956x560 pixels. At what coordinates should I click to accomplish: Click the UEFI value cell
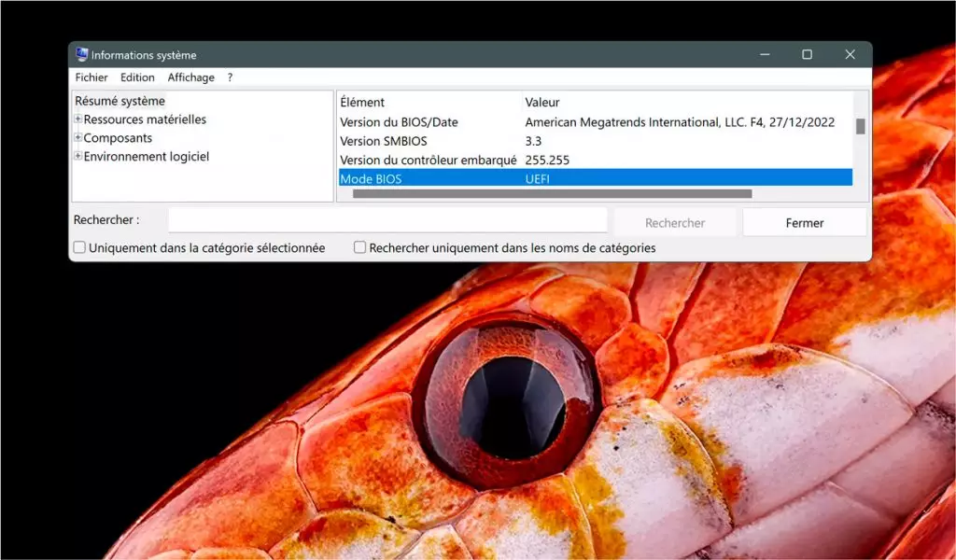[537, 178]
